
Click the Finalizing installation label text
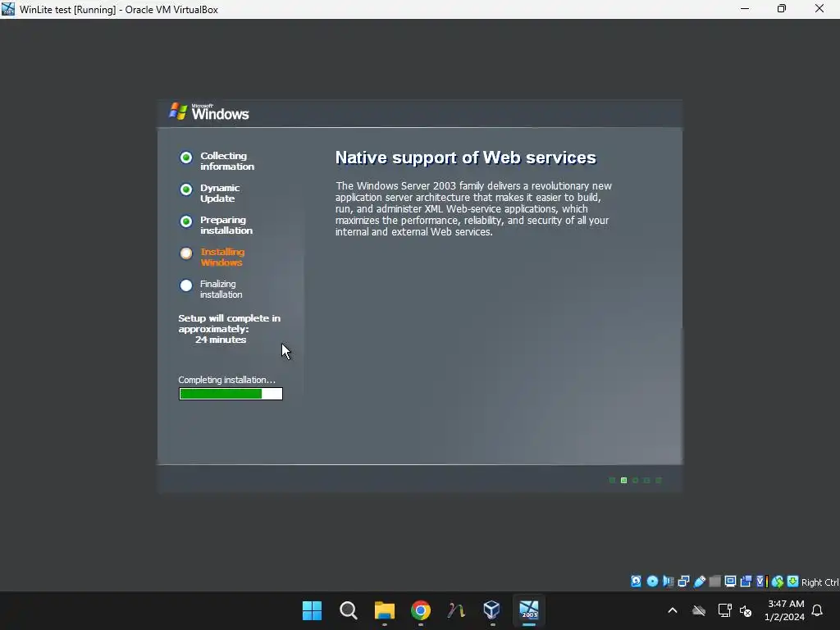tap(221, 290)
